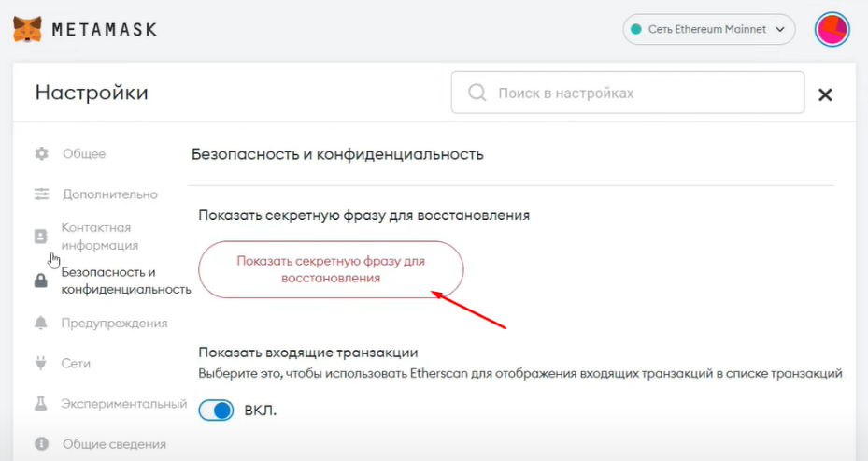Click the METAMASK wordmark text

[105, 29]
